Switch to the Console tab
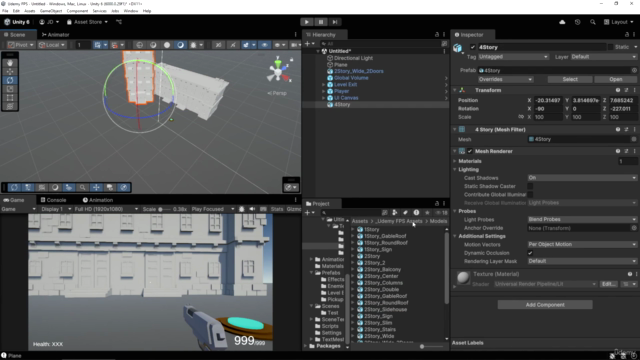The width and height of the screenshot is (640, 360). [53, 200]
